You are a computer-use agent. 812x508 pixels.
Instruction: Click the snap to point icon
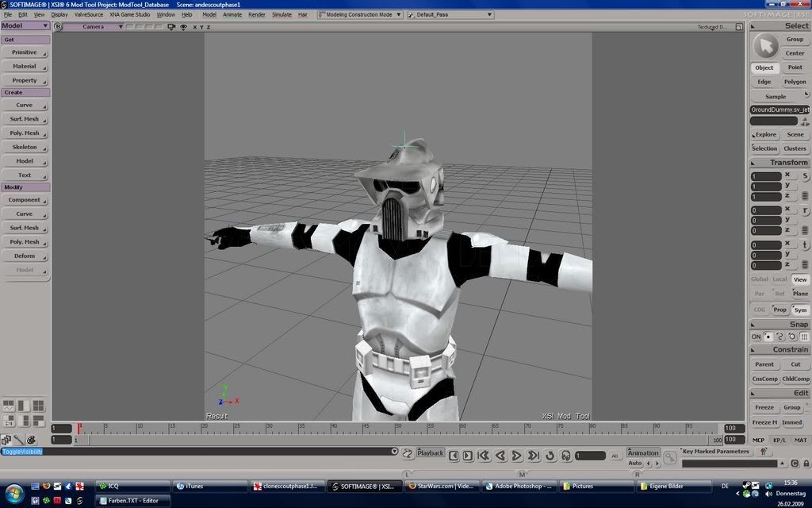pos(768,337)
